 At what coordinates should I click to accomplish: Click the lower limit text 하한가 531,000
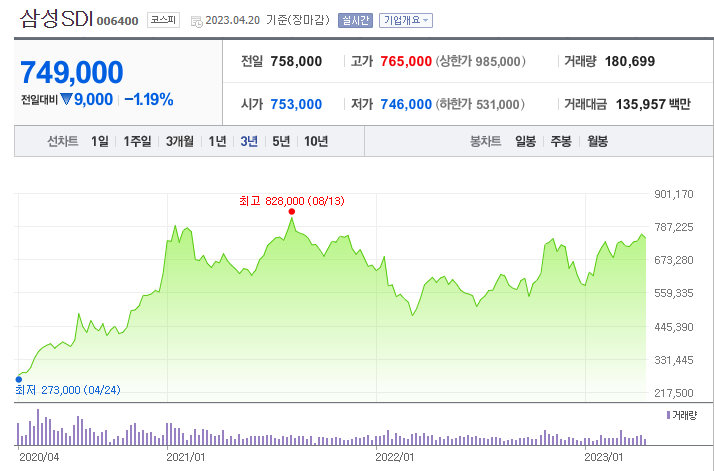pos(481,104)
